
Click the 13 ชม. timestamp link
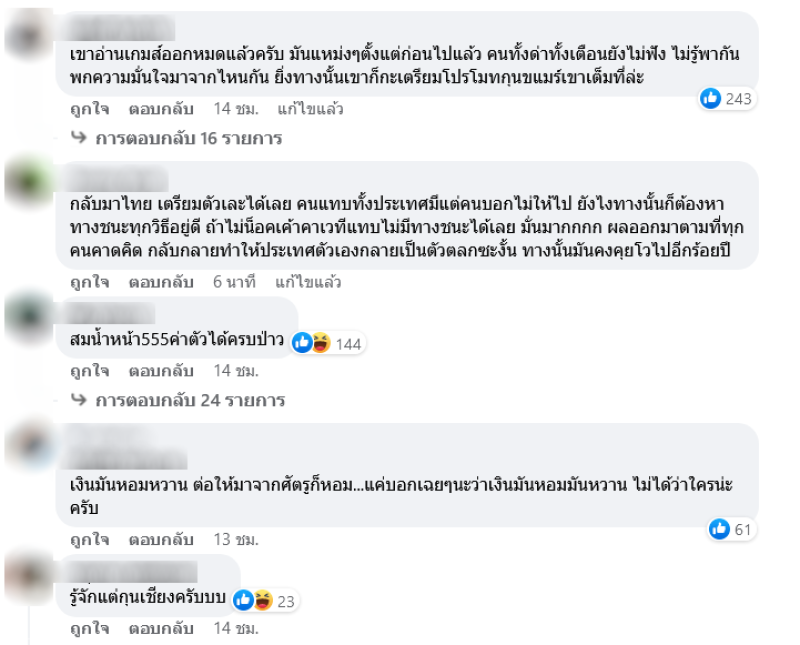click(x=236, y=539)
